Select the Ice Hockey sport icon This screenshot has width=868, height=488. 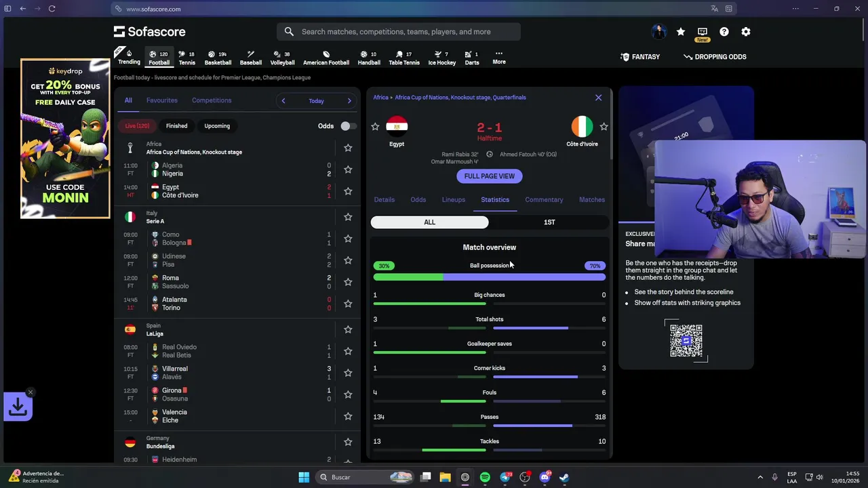click(442, 58)
